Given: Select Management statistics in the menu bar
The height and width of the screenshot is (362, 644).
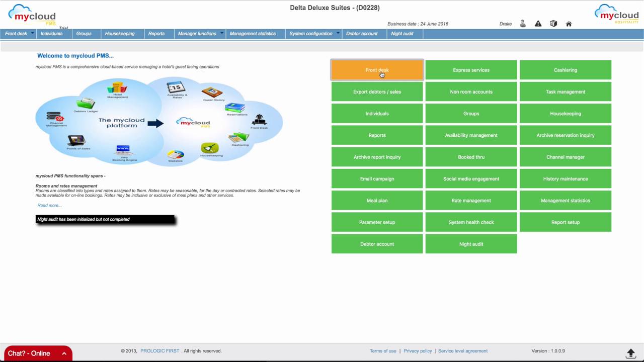Looking at the screenshot, I should pos(253,34).
